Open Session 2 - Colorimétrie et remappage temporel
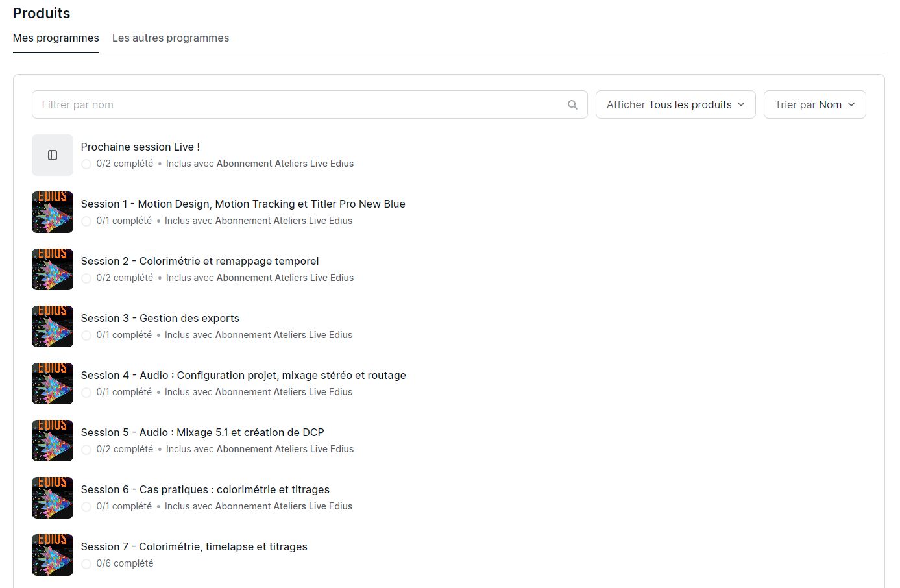The width and height of the screenshot is (900, 588). click(x=200, y=261)
